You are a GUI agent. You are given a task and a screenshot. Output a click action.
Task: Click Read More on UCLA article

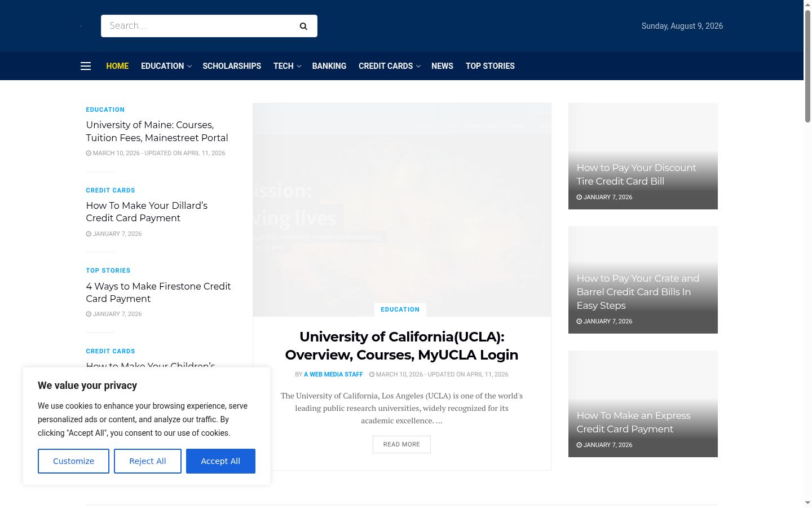point(401,444)
